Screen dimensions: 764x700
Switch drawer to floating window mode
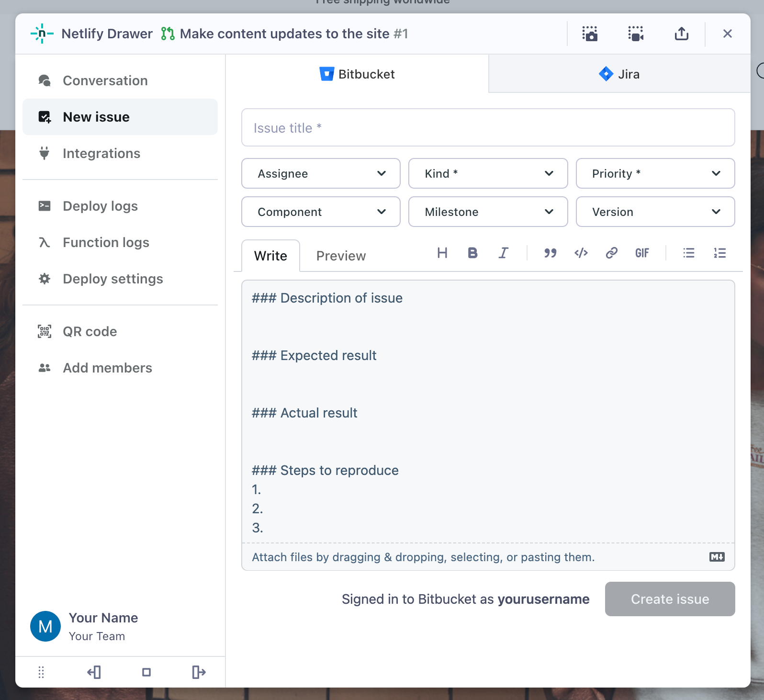click(146, 672)
